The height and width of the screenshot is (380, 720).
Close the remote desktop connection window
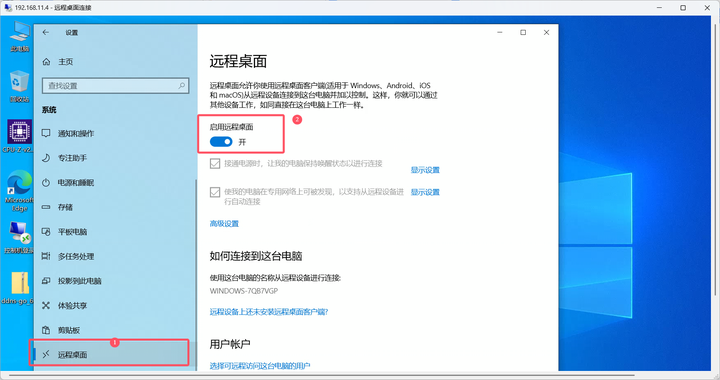(x=707, y=7)
